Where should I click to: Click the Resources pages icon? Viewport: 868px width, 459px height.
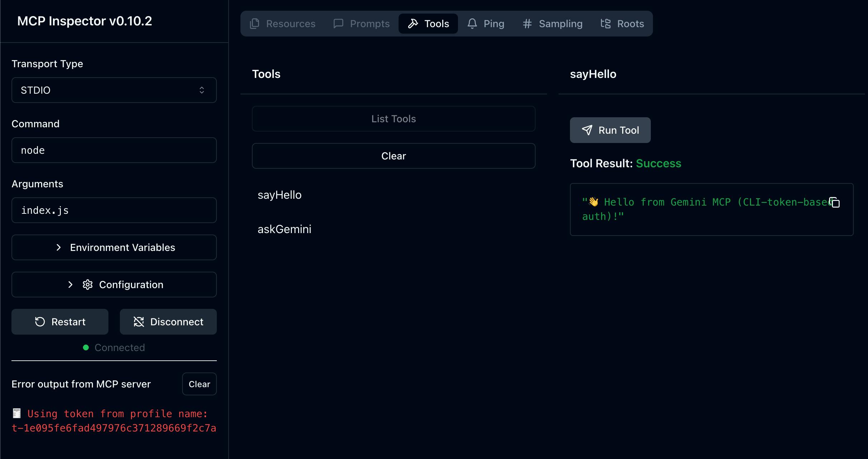click(x=254, y=23)
